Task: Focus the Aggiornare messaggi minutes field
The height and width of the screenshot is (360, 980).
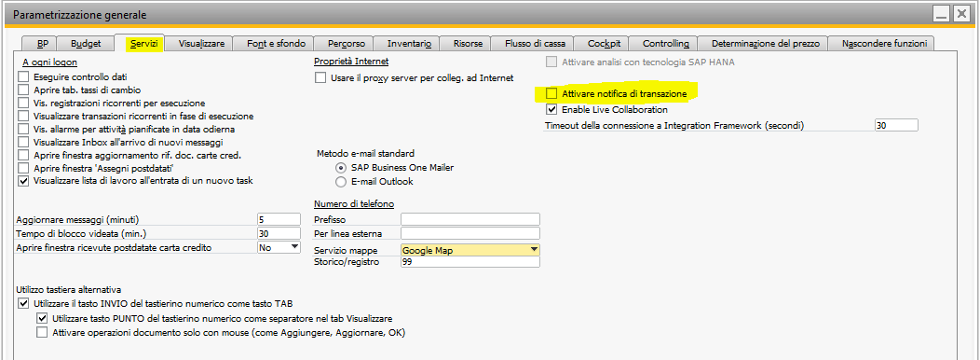Action: 279,219
